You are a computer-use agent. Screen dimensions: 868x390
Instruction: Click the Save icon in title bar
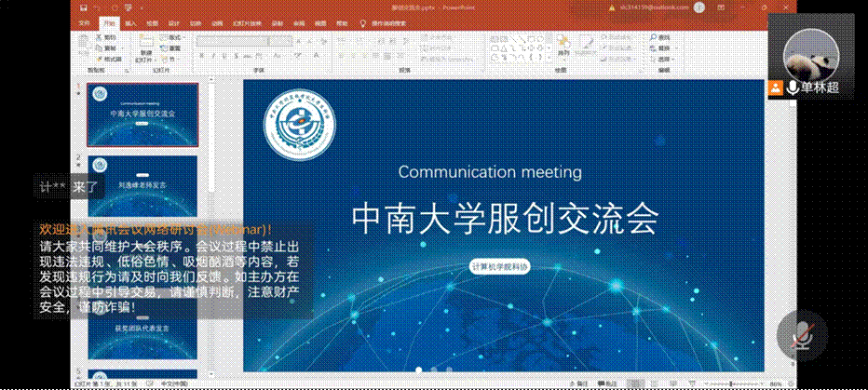click(82, 7)
